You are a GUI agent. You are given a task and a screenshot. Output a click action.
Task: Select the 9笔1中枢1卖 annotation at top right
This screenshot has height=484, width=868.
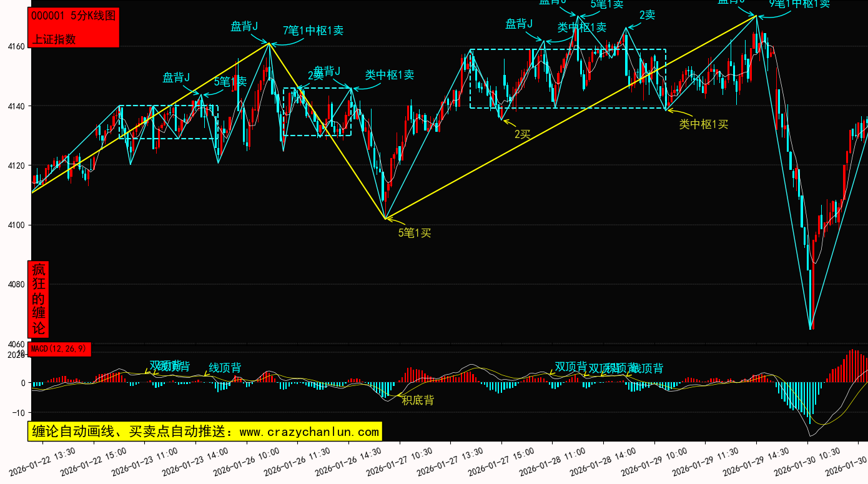[799, 4]
